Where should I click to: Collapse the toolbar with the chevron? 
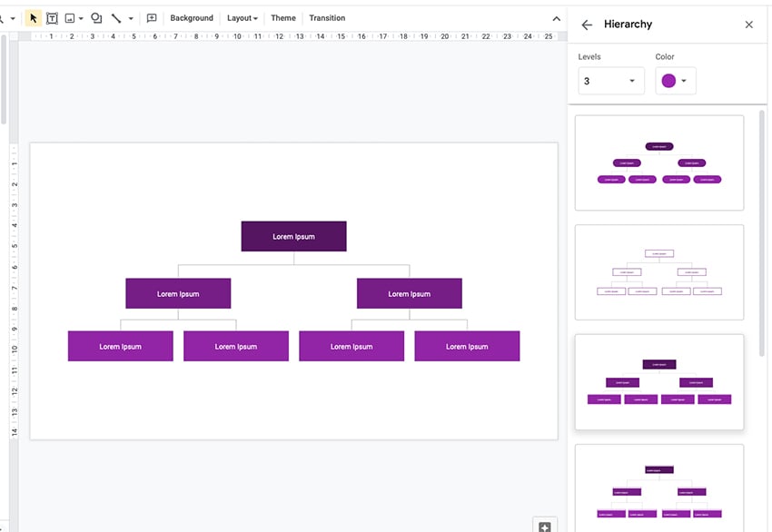click(557, 17)
